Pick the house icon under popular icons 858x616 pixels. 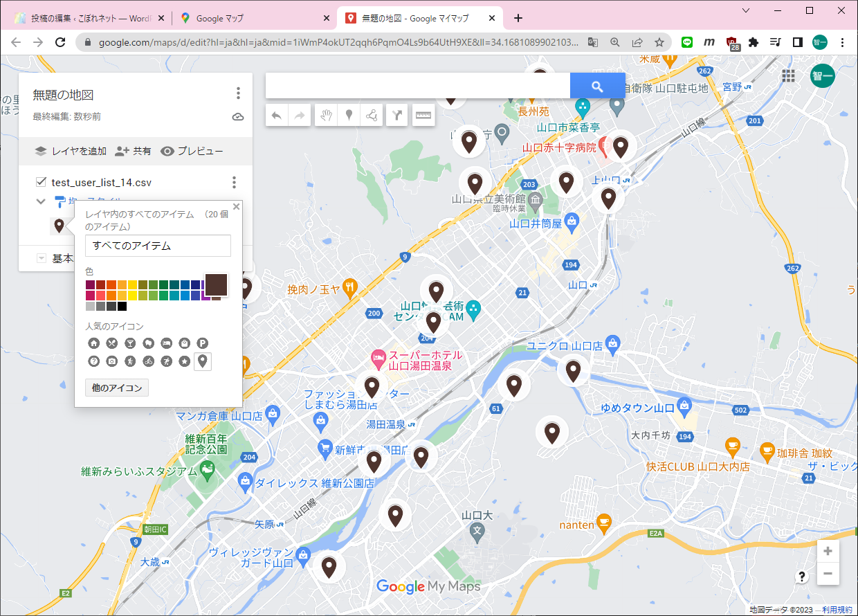coord(94,343)
